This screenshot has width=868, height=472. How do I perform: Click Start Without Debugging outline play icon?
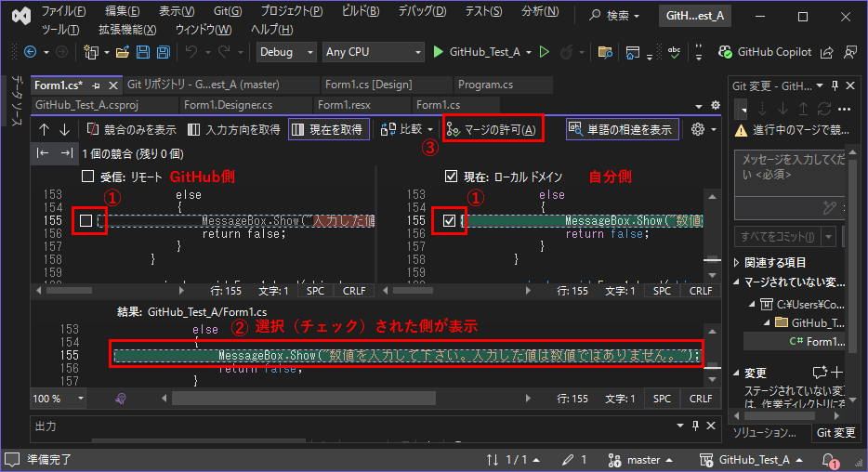(545, 52)
